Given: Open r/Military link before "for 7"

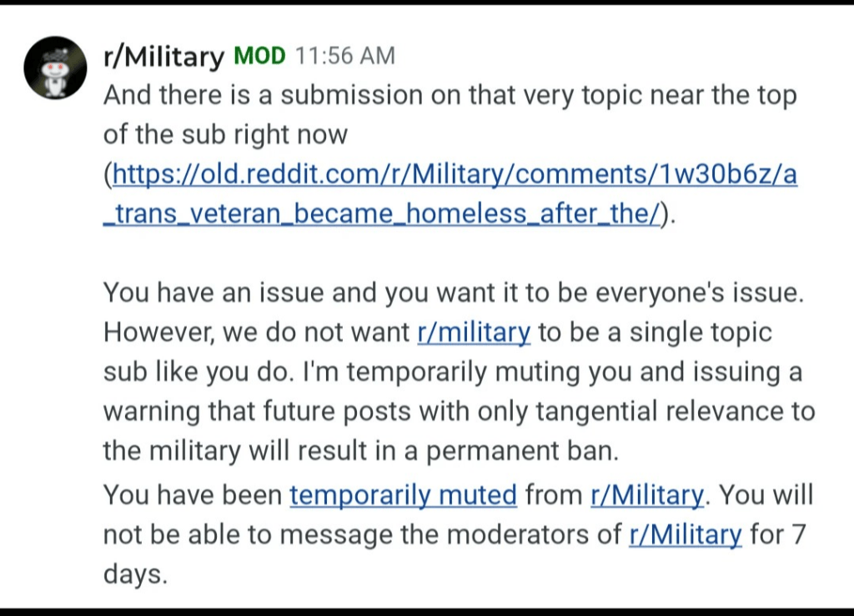Looking at the screenshot, I should pyautogui.click(x=686, y=534).
